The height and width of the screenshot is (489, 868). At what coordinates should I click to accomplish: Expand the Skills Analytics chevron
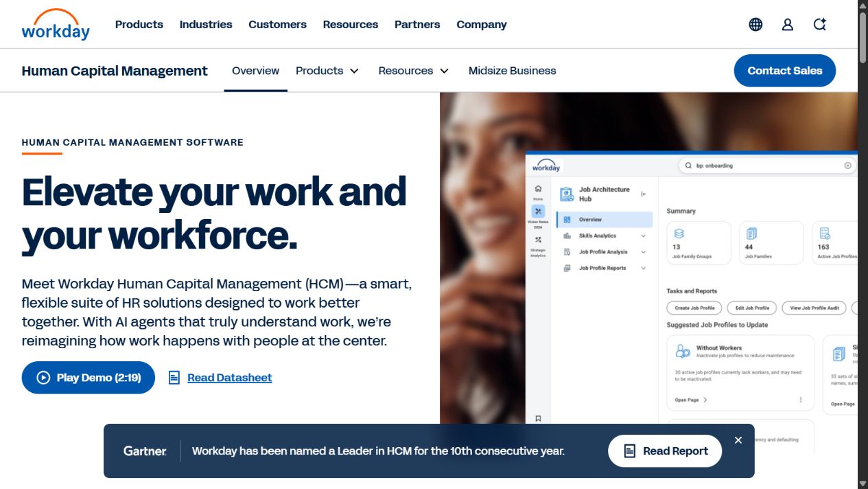(x=644, y=236)
